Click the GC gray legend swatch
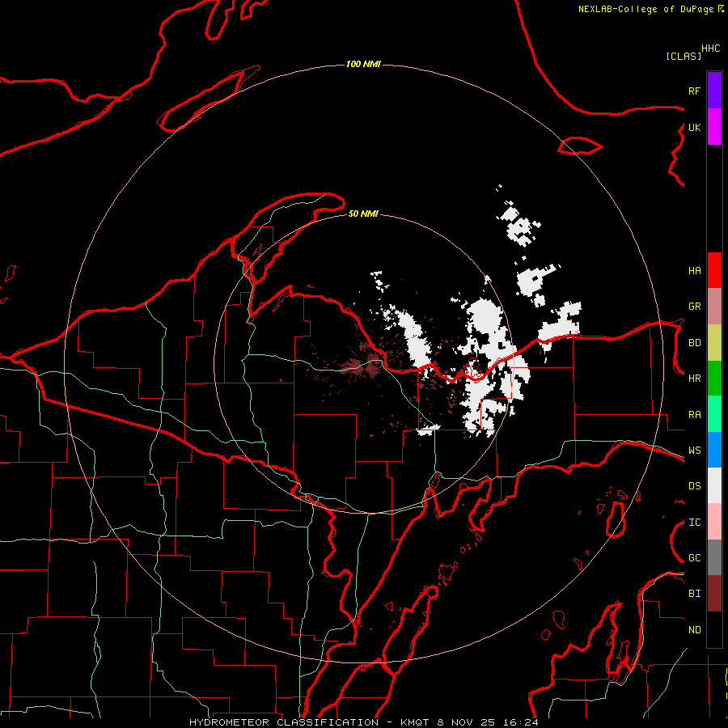 [714, 557]
